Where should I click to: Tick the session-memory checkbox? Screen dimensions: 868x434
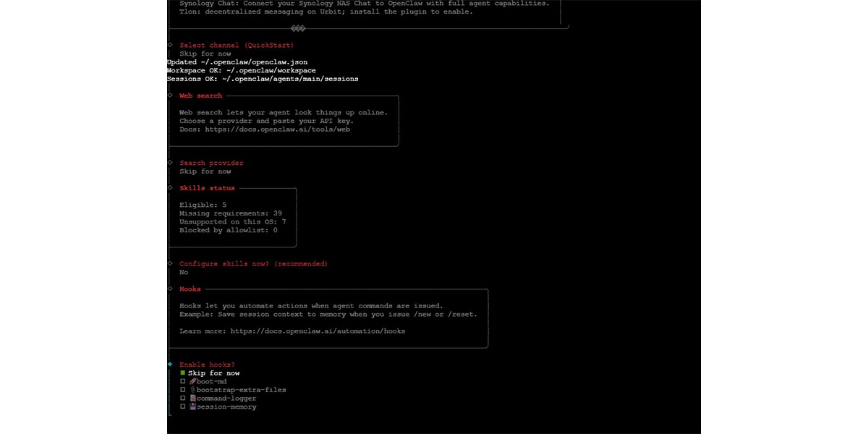point(183,407)
